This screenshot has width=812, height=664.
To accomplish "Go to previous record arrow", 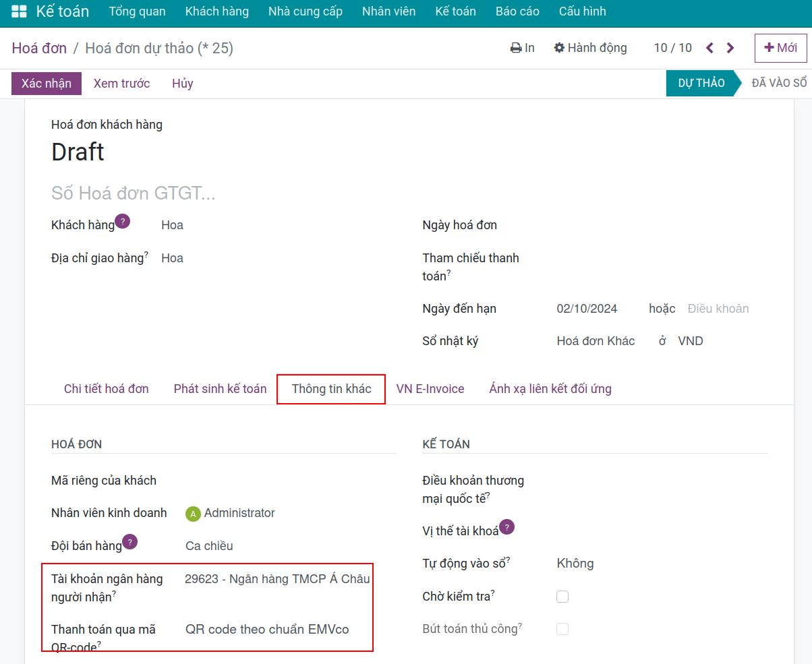I will pyautogui.click(x=709, y=48).
